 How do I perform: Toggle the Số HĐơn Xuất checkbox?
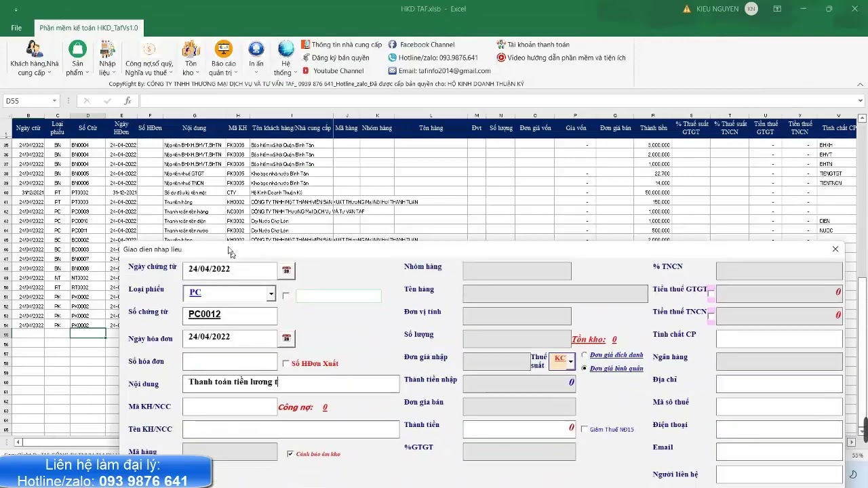pyautogui.click(x=285, y=363)
